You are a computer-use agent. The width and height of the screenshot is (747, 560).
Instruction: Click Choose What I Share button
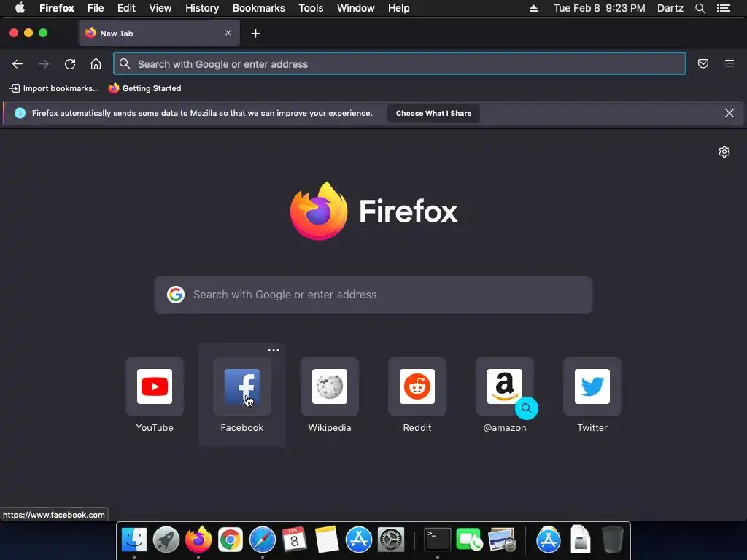(x=433, y=113)
